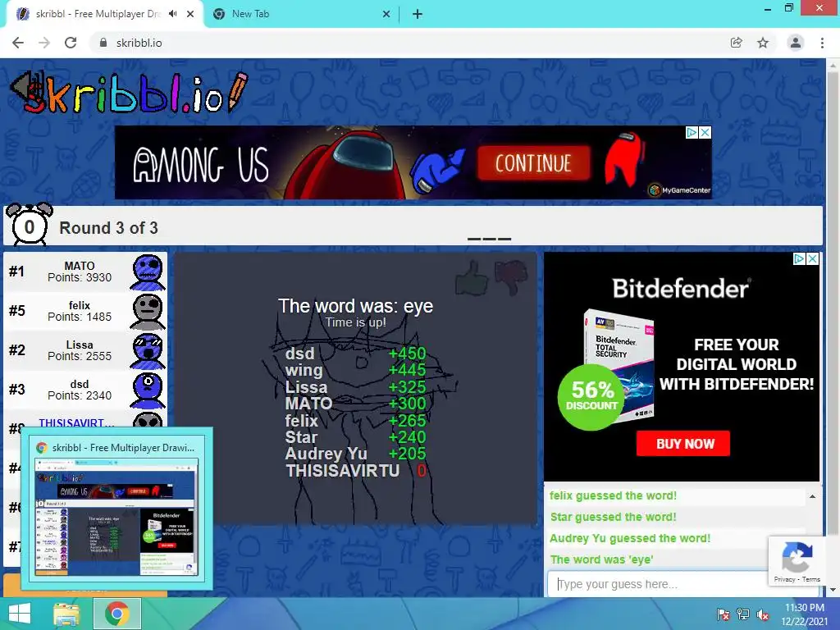The width and height of the screenshot is (840, 630).
Task: Click the thumbs up like icon
Action: [x=472, y=277]
